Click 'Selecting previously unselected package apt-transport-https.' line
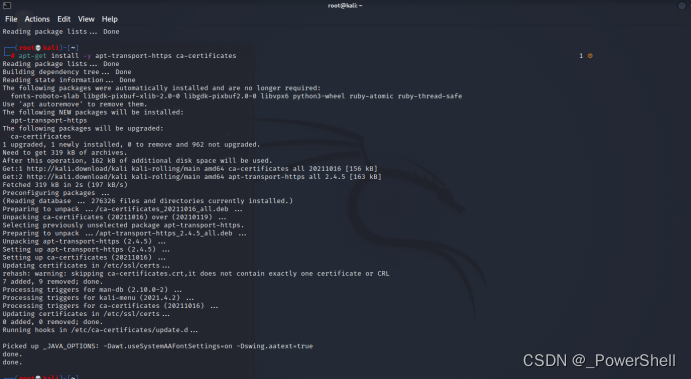This screenshot has width=691, height=379. point(123,225)
